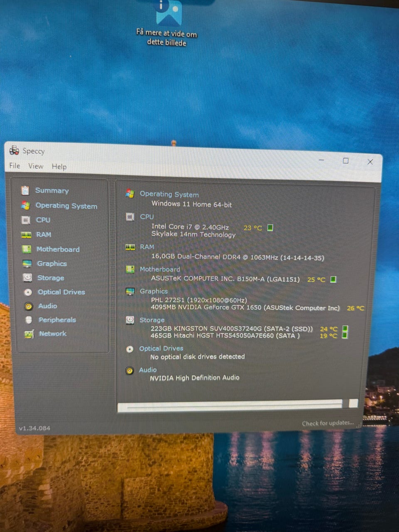The height and width of the screenshot is (532, 399).
Task: Click the Kingston SSD temperature indicator
Action: pos(345,329)
